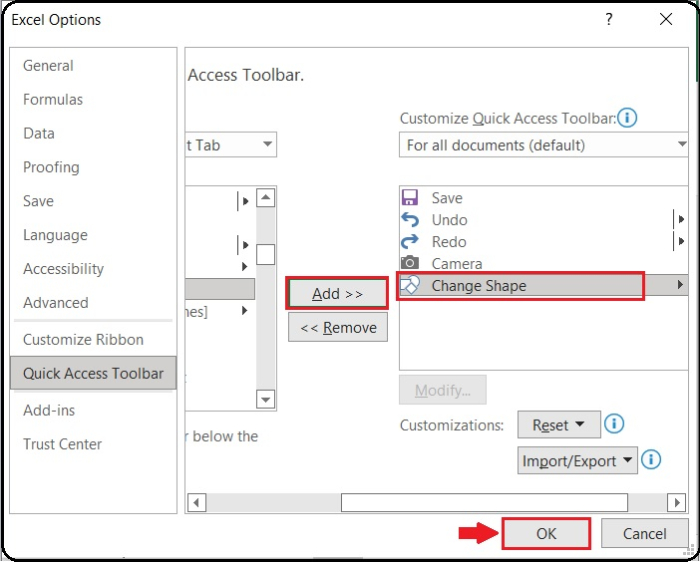Screen dimensions: 700x562
Task: Click the horizontal scrollbar at dialog bottom
Action: 484,502
